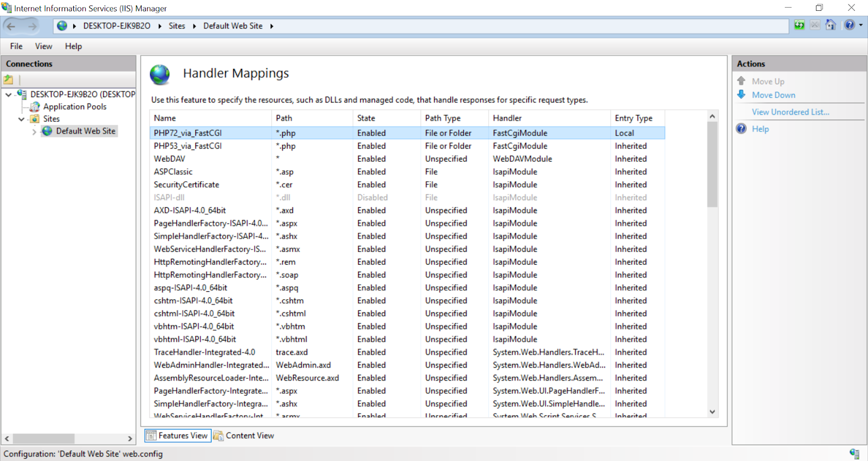The image size is (868, 461).
Task: Click the DESKTOP-EJK9B2O server icon in the tree
Action: click(x=22, y=94)
